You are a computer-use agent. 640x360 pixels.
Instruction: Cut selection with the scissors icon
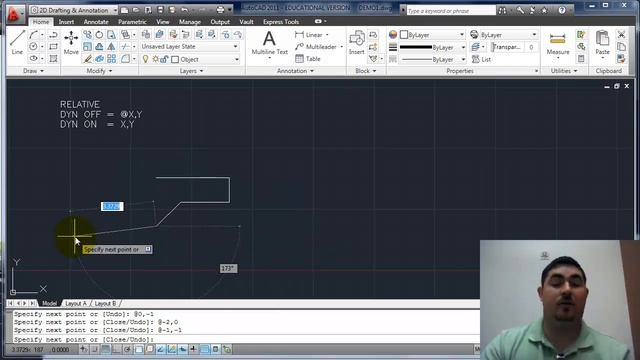tap(621, 35)
